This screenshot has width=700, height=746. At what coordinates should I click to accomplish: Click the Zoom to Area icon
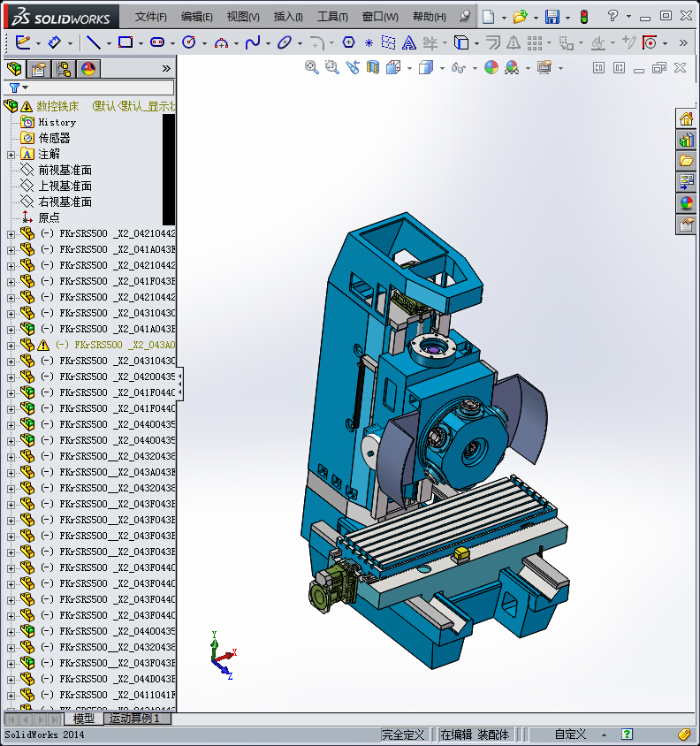[x=331, y=67]
